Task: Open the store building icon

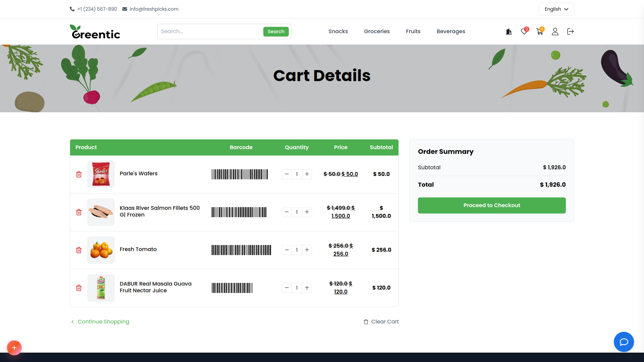Action: pyautogui.click(x=509, y=32)
